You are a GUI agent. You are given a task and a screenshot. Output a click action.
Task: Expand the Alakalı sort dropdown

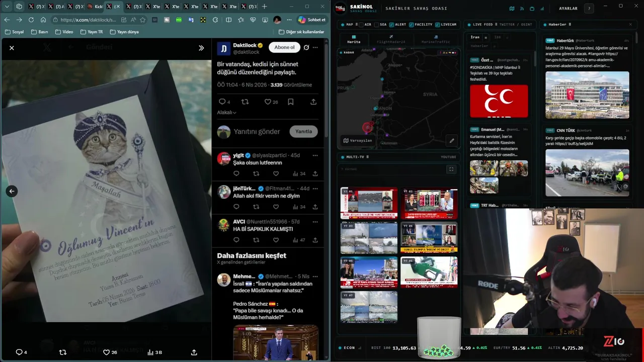pyautogui.click(x=226, y=113)
